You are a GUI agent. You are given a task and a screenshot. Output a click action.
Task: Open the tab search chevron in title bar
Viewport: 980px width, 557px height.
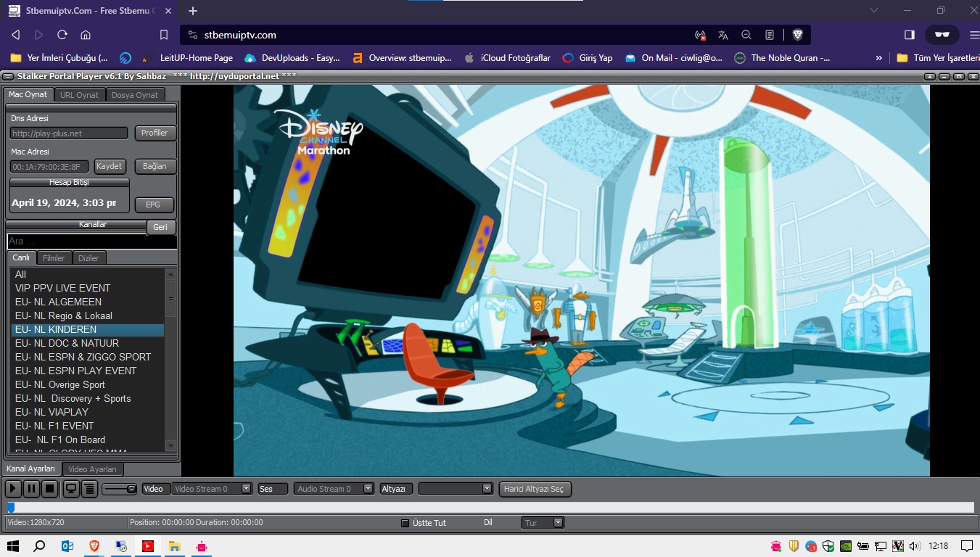pyautogui.click(x=874, y=10)
